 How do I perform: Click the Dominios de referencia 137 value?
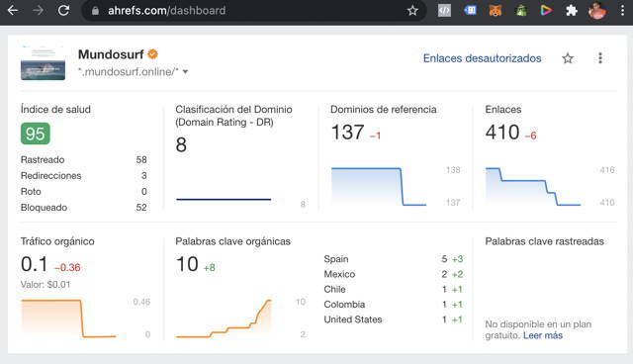pyautogui.click(x=347, y=133)
